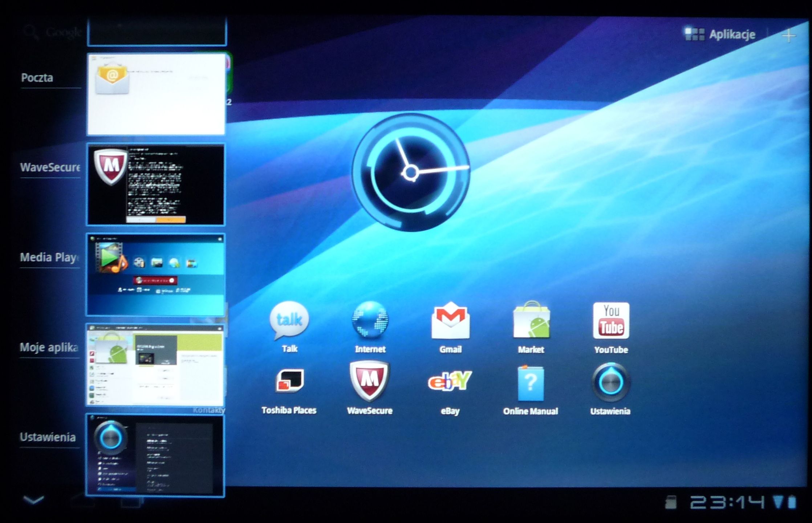The image size is (812, 523).
Task: Switch to WaveSecure recent app thumbnail
Action: [156, 185]
